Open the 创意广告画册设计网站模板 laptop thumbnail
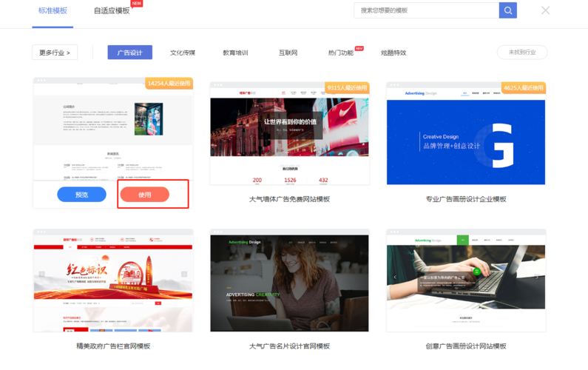 (x=466, y=280)
